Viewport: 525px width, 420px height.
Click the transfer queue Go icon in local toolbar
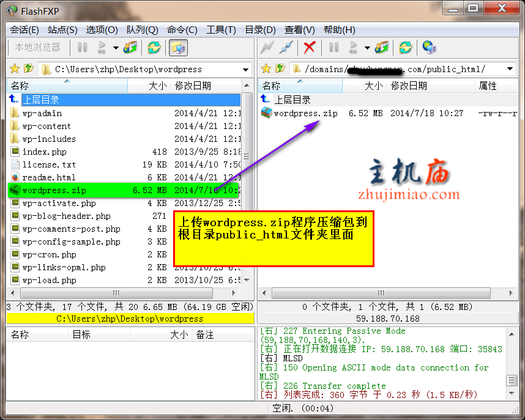click(102, 47)
